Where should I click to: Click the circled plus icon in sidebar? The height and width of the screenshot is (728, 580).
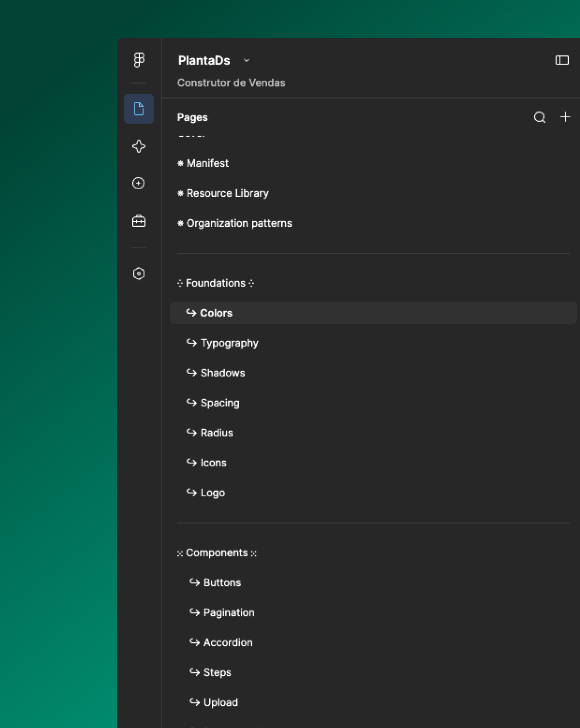point(139,183)
